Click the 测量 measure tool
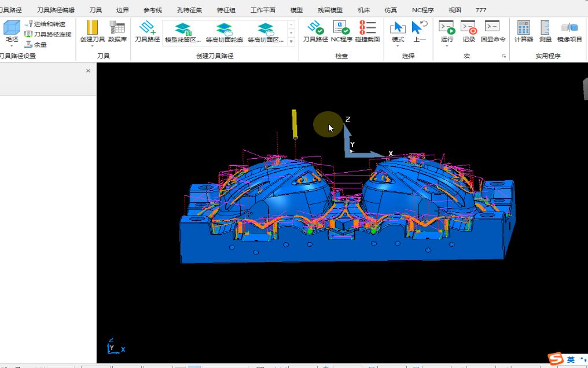 545,31
